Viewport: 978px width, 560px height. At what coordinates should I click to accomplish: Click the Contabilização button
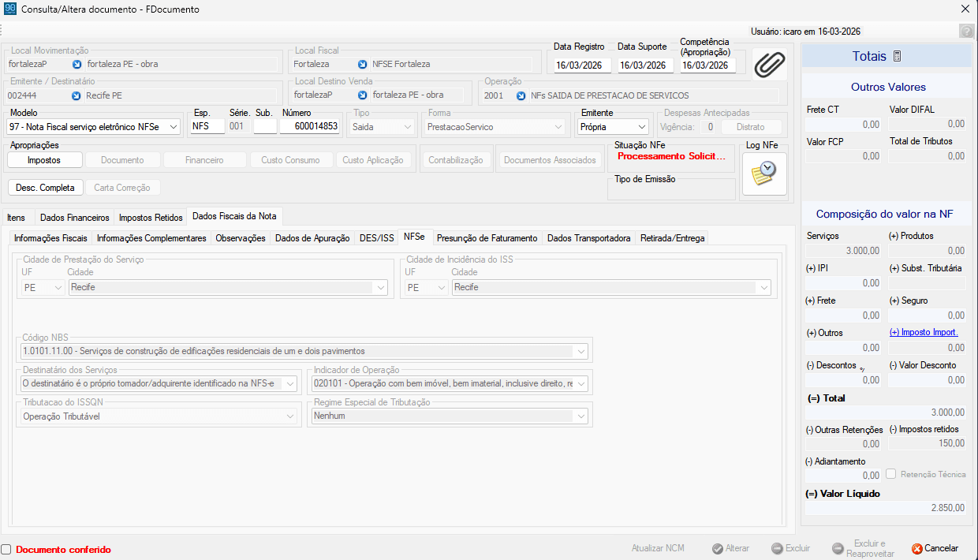coord(456,160)
